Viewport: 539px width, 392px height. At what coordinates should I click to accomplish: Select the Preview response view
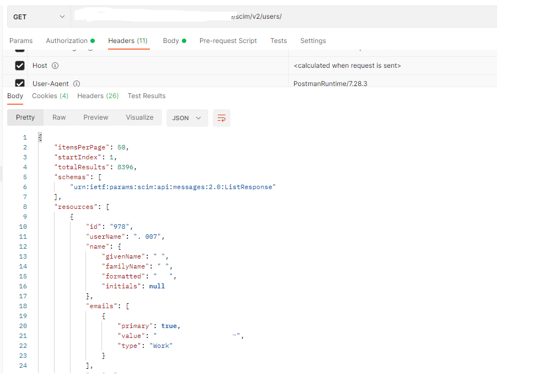96,117
